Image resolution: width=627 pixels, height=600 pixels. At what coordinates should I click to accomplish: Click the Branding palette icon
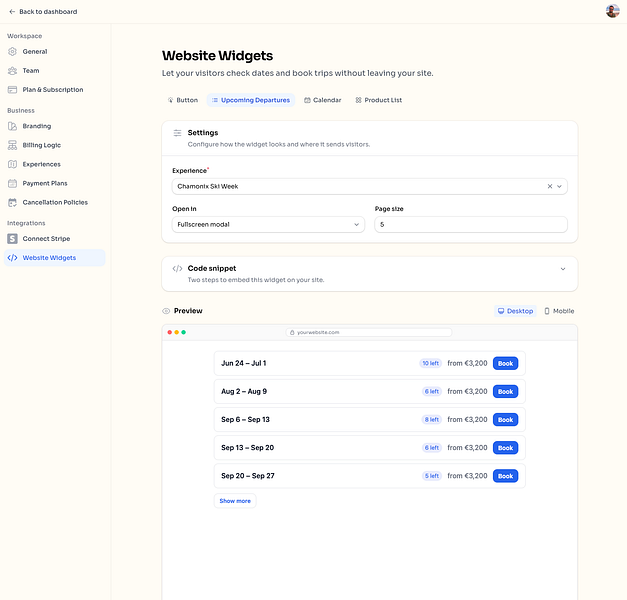click(x=12, y=126)
